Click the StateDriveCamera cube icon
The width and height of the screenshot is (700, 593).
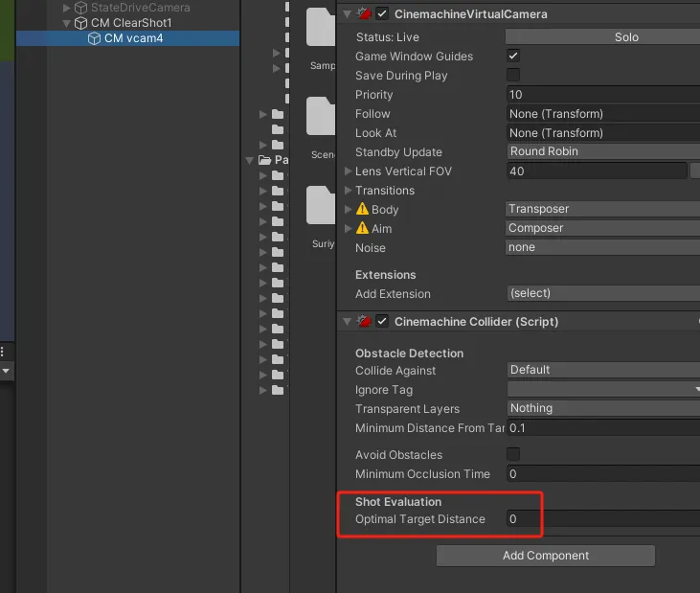click(x=80, y=7)
